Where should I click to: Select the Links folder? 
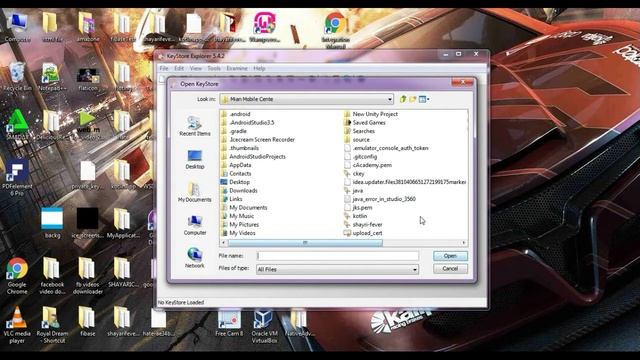pos(231,199)
